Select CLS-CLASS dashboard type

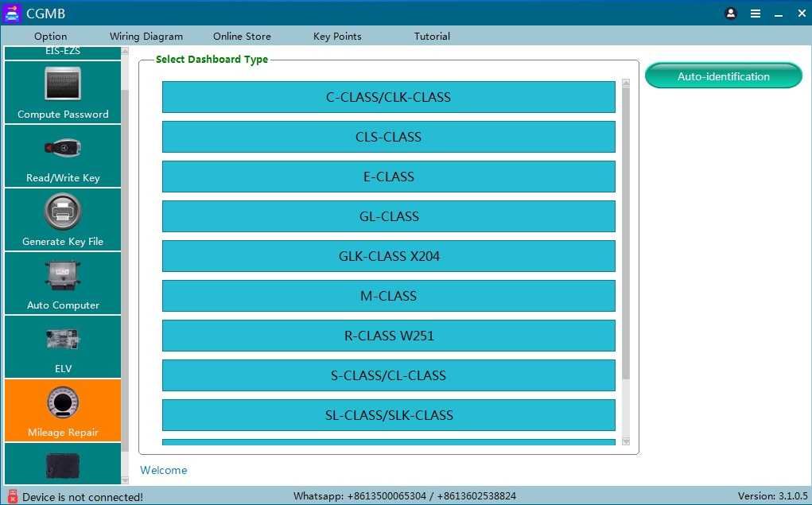pos(388,137)
